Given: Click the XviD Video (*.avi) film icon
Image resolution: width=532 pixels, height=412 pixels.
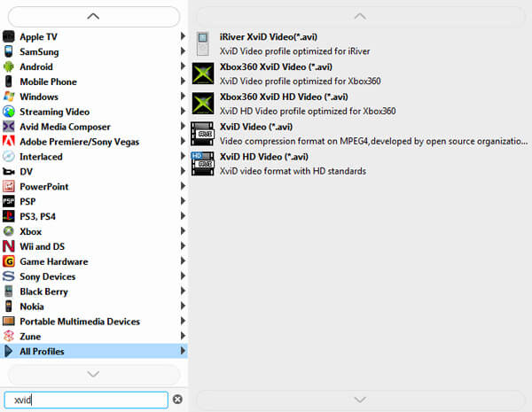Looking at the screenshot, I should (202, 133).
